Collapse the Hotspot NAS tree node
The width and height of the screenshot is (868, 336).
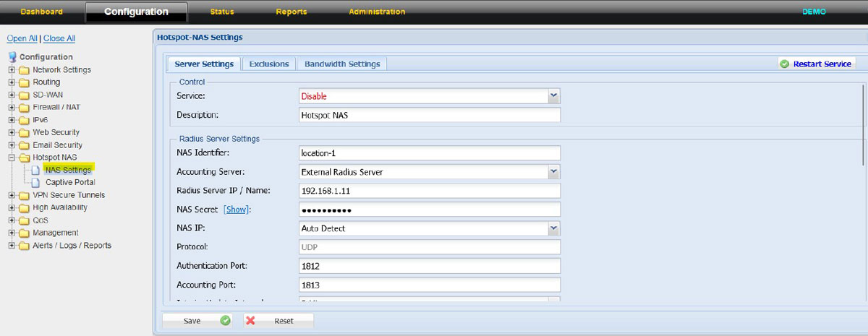point(12,158)
